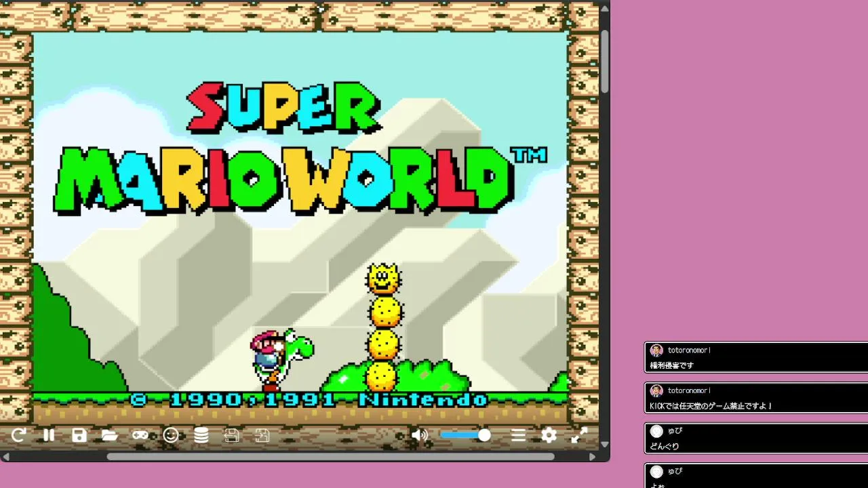Select chat message どんぐり

(x=664, y=447)
